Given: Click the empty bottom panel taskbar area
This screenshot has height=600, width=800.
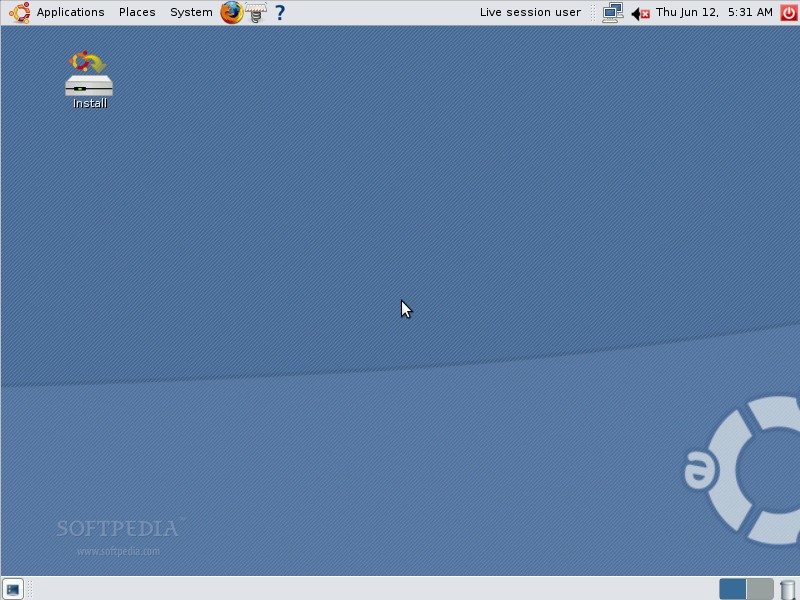Looking at the screenshot, I should tap(370, 589).
